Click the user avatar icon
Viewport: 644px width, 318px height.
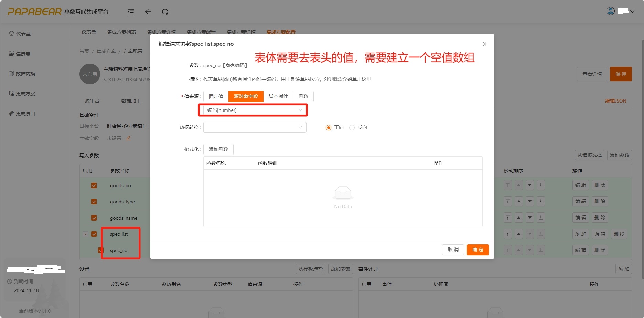tap(610, 11)
